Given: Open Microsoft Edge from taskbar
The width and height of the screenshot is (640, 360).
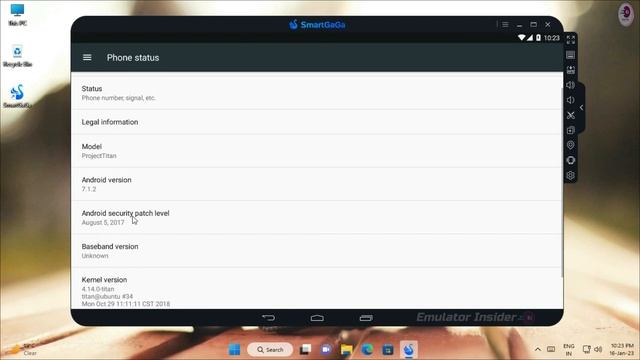Looking at the screenshot, I should (367, 349).
